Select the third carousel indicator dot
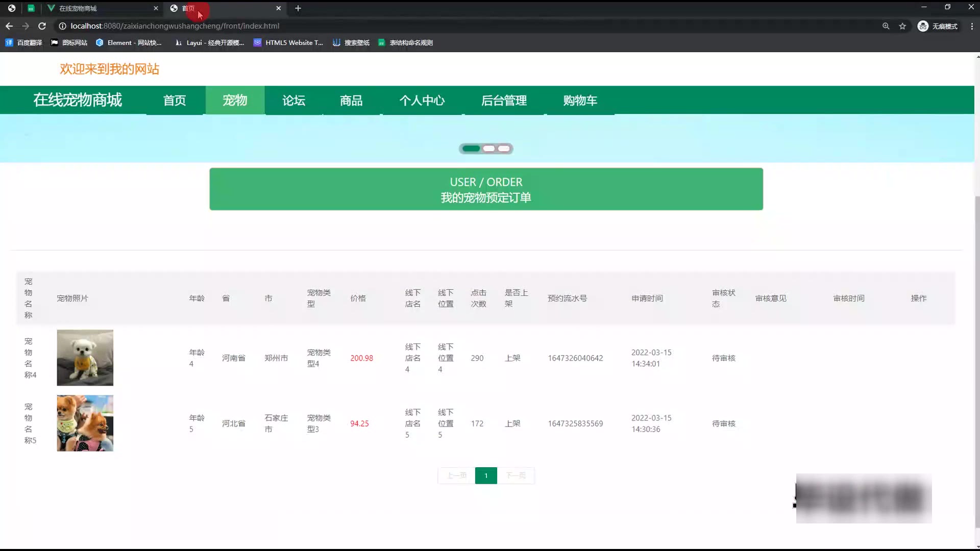Image resolution: width=980 pixels, height=551 pixels. [504, 148]
